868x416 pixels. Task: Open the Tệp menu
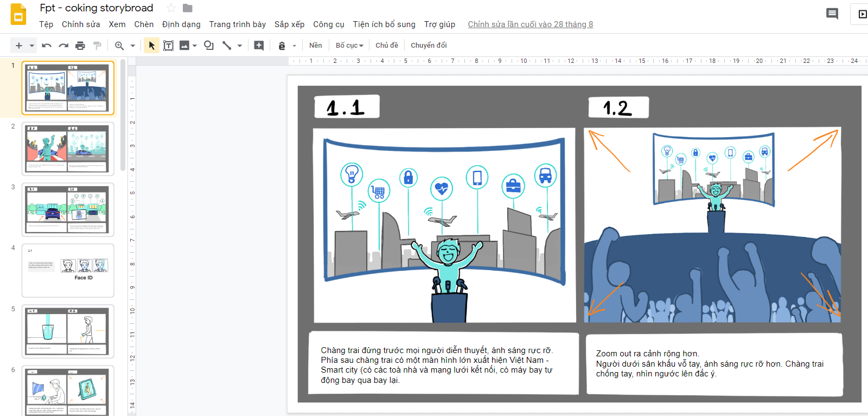pos(46,24)
